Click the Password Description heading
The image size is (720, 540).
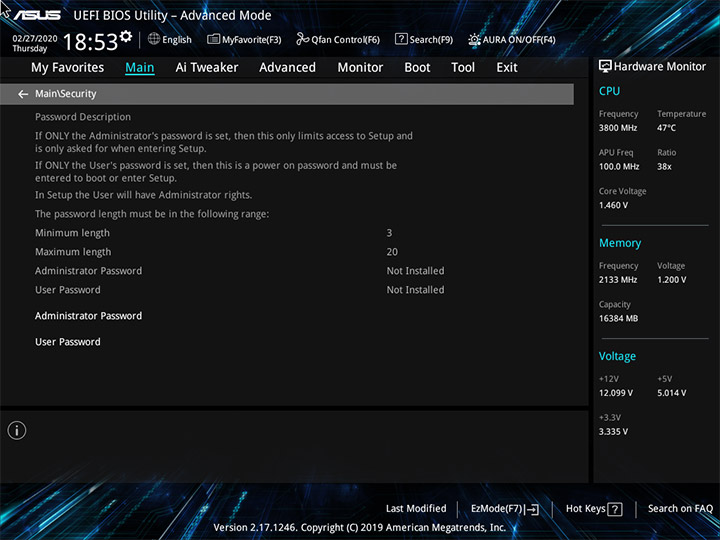(83, 117)
